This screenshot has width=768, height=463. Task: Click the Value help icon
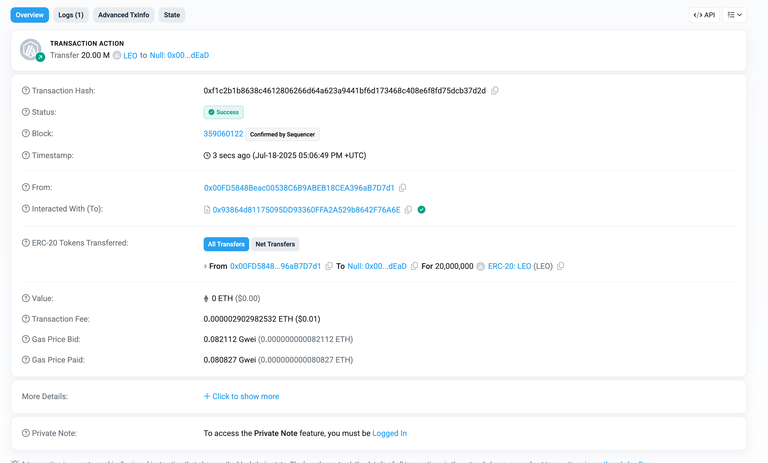point(25,298)
